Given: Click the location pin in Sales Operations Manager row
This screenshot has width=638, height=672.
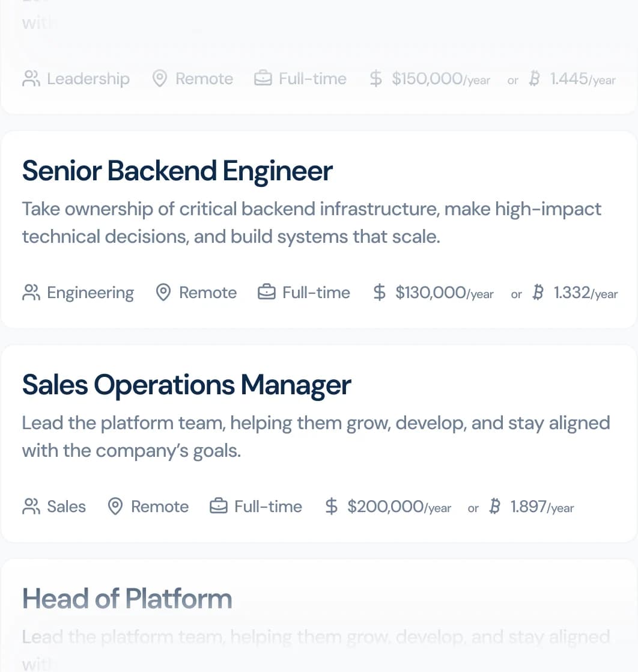Looking at the screenshot, I should (x=115, y=507).
